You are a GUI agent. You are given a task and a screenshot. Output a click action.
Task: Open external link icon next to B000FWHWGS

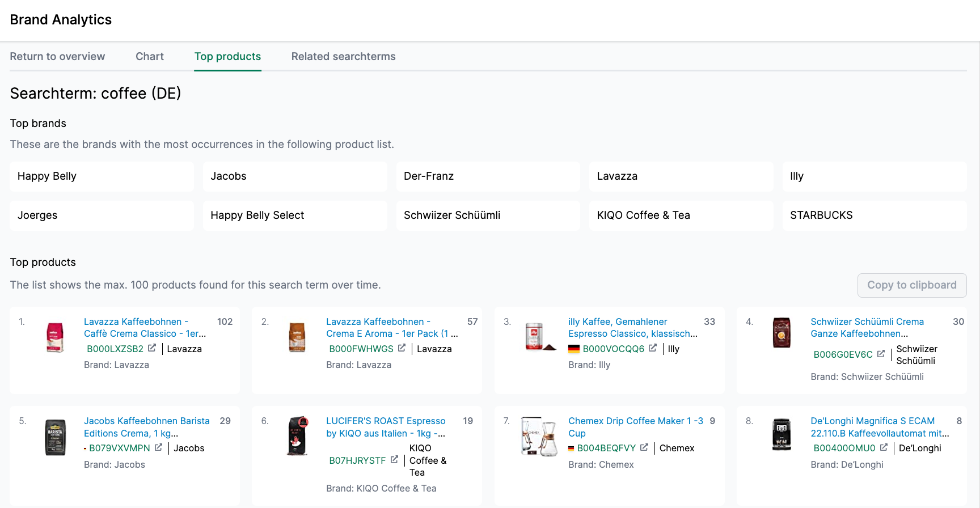[402, 348]
